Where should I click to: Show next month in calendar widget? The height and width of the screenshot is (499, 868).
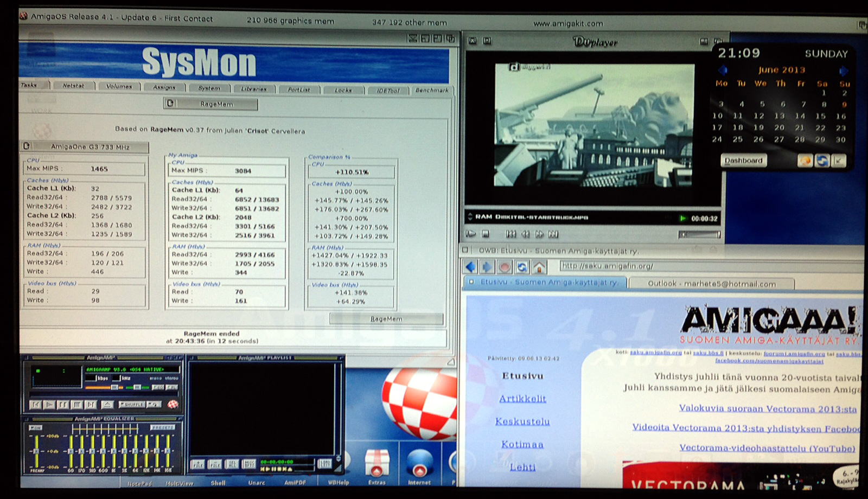(x=844, y=71)
